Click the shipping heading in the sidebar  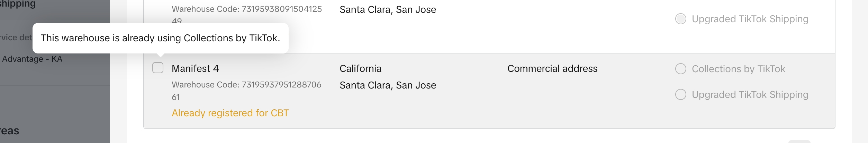(x=18, y=4)
